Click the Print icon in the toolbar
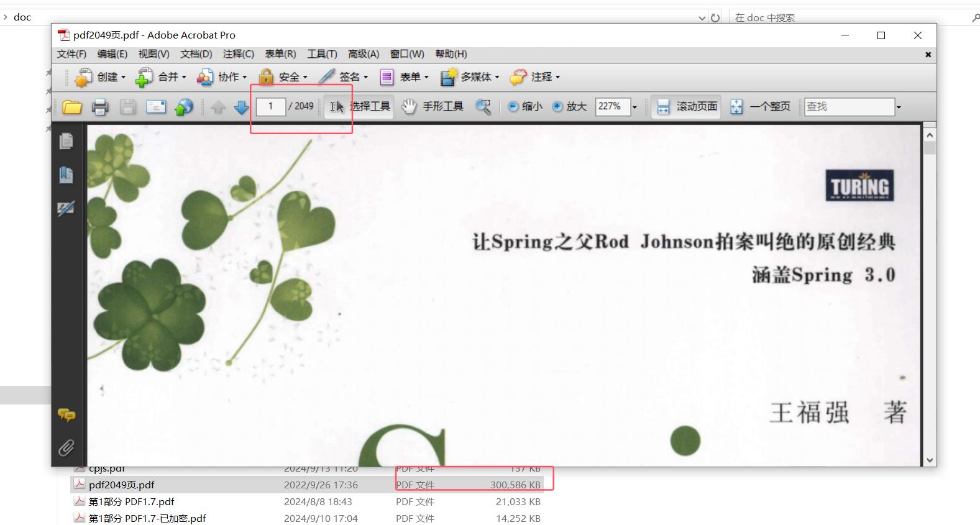The image size is (980, 525). coord(100,107)
